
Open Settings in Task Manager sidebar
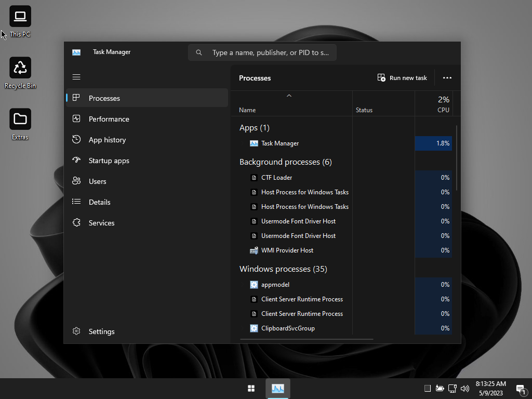point(147,331)
